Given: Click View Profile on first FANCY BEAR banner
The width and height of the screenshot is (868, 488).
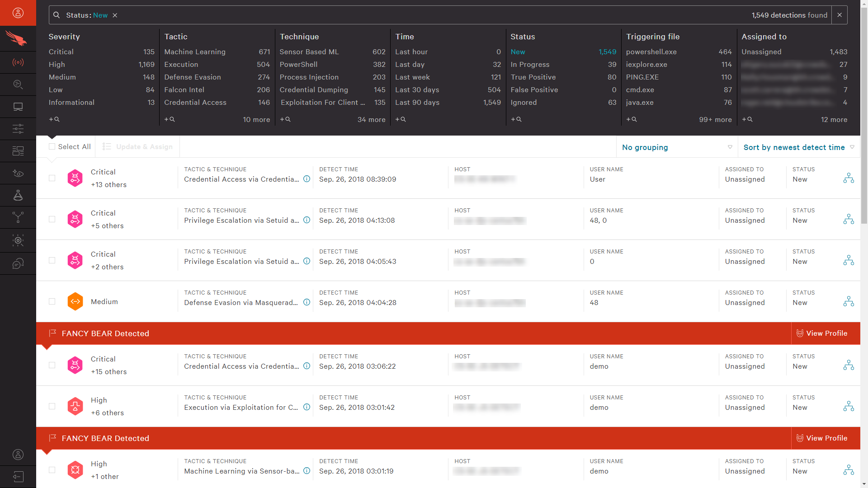Looking at the screenshot, I should tap(821, 333).
